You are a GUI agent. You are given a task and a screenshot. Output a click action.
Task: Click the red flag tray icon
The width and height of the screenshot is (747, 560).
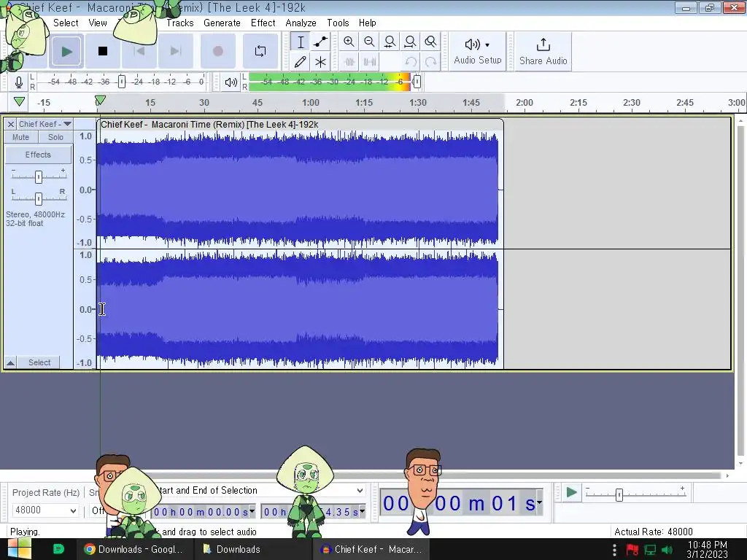[x=632, y=550]
